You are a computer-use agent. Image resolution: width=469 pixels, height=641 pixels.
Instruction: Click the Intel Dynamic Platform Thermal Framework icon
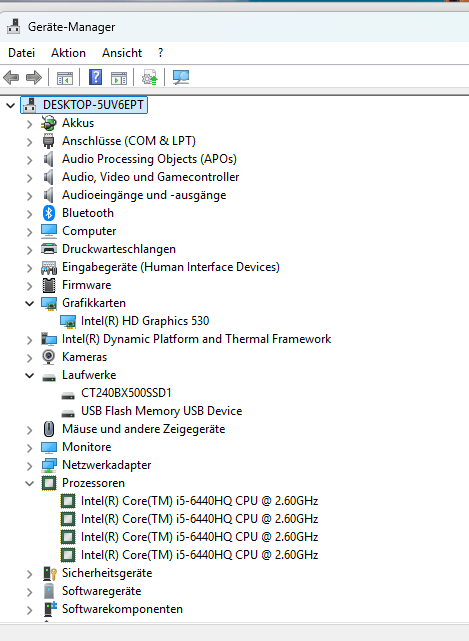[x=49, y=339]
